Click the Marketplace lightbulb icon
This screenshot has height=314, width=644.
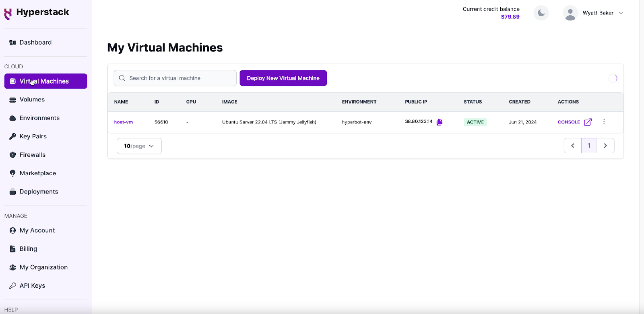pos(12,173)
